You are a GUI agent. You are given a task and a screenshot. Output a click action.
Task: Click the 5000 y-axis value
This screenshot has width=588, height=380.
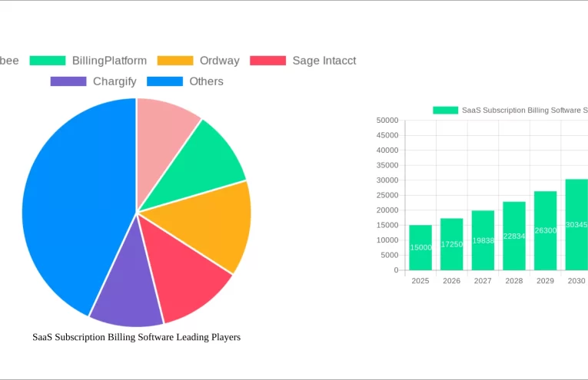pos(390,255)
